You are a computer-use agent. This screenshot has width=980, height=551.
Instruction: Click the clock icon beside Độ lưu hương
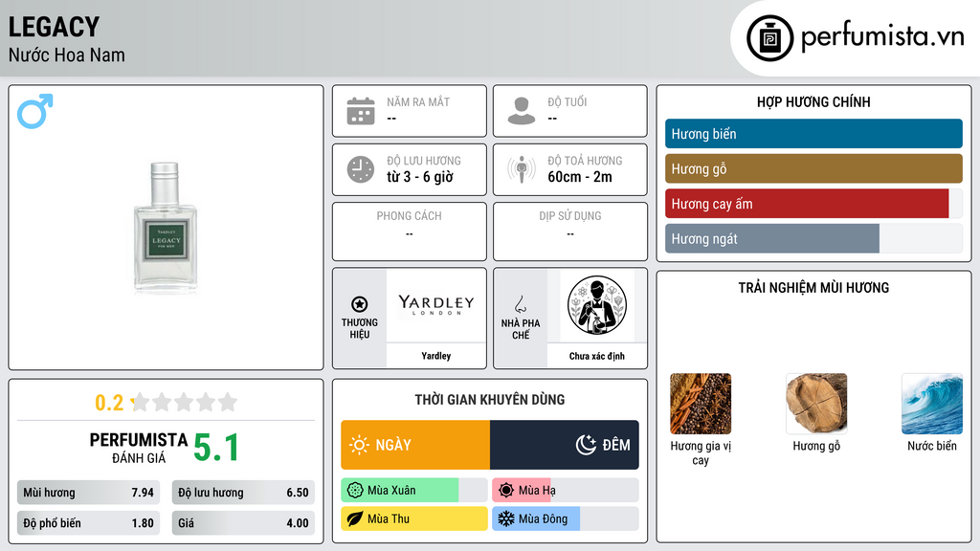point(361,169)
